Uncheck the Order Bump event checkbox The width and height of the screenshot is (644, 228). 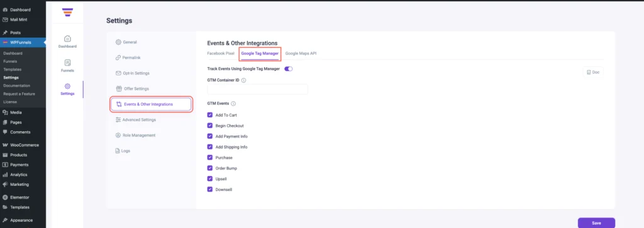(x=210, y=168)
